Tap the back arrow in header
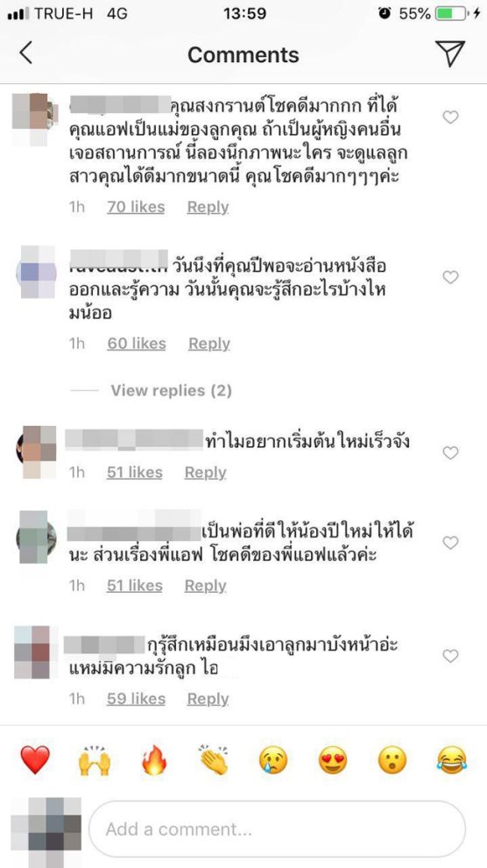Screen dimensions: 487x868 (26, 53)
